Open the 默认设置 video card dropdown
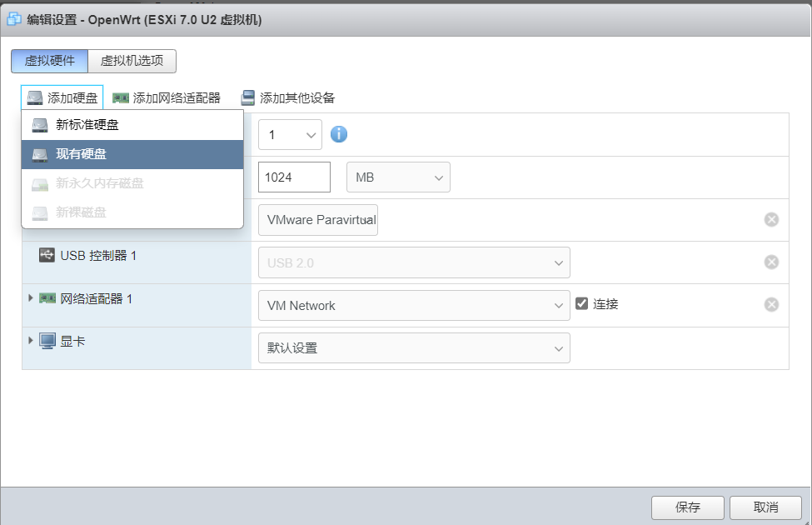Screen dimensions: 812x525 pos(414,347)
